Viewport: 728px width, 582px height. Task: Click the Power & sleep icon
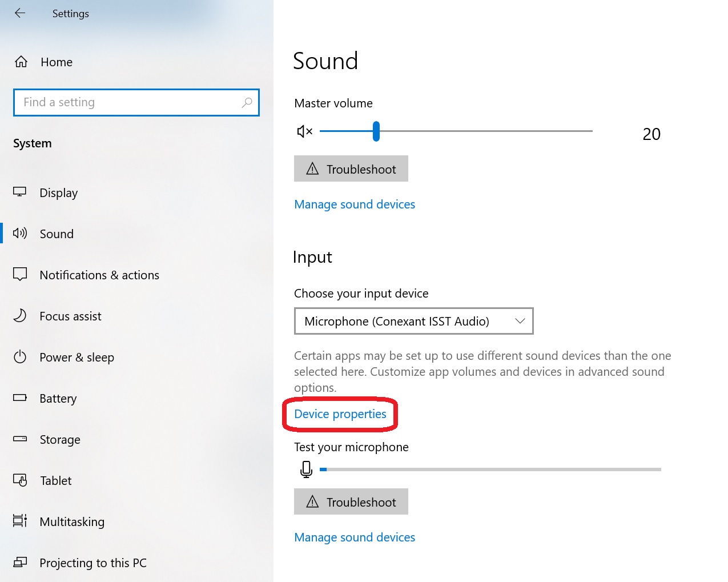(19, 357)
